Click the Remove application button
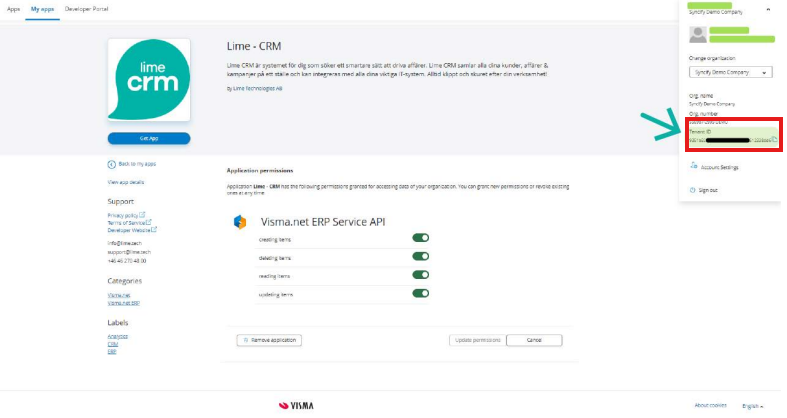The width and height of the screenshot is (787, 418). tap(269, 340)
